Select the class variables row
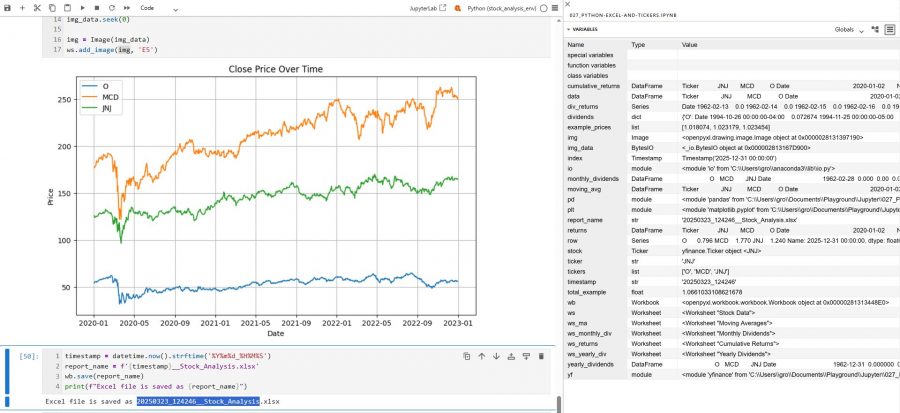This screenshot has height=413, width=900. [x=732, y=76]
